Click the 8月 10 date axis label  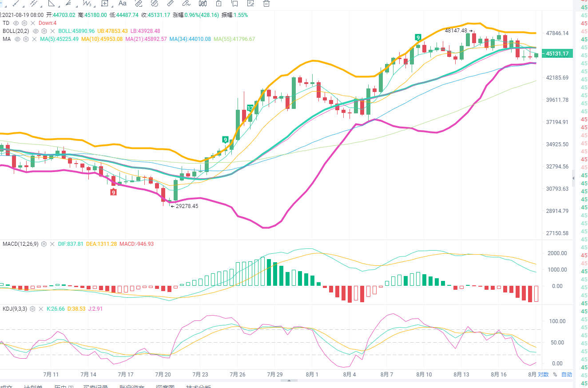[x=424, y=375]
